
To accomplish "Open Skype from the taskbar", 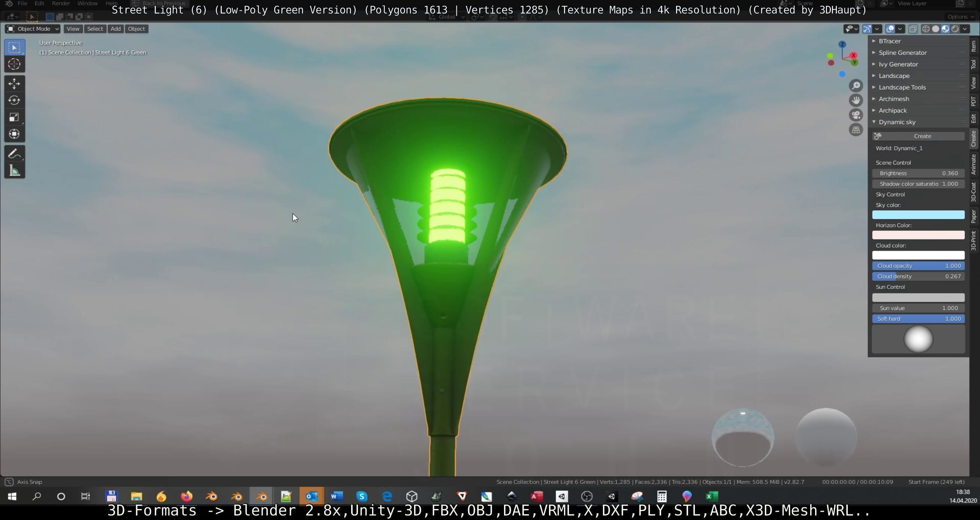I will [362, 496].
